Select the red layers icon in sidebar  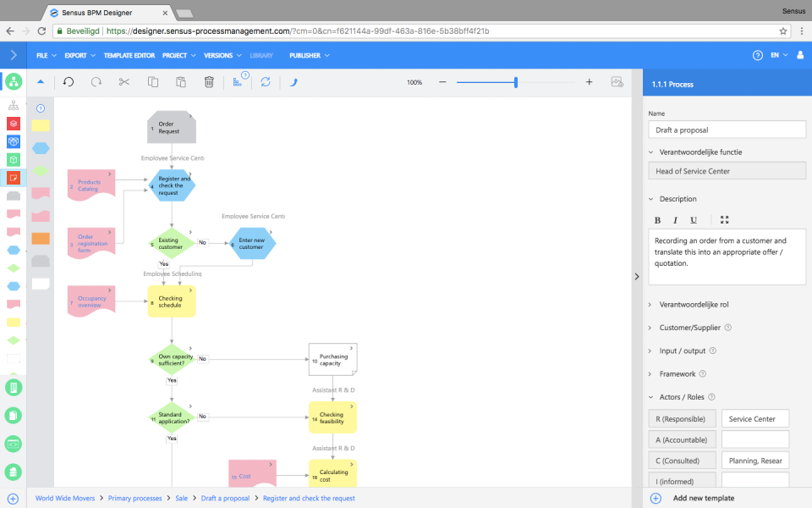pyautogui.click(x=14, y=124)
